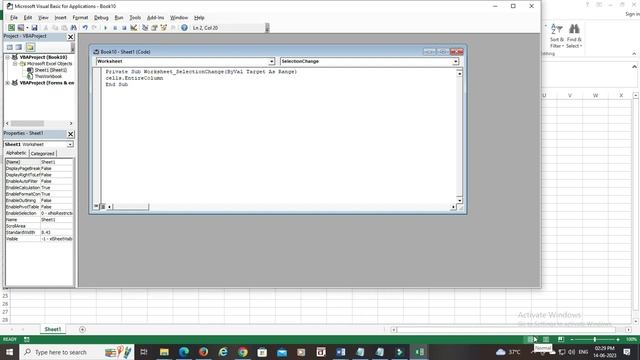
Task: Toggle Folders icon in Project panel
Action: [30, 47]
